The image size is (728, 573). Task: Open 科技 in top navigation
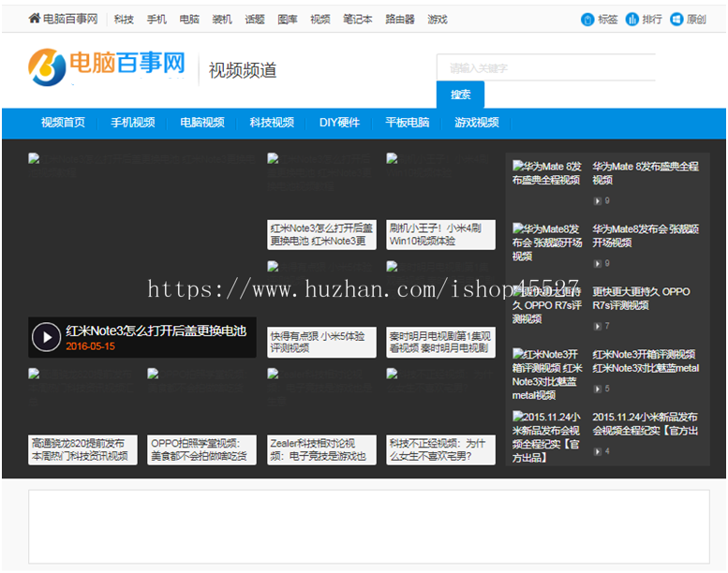[x=124, y=20]
